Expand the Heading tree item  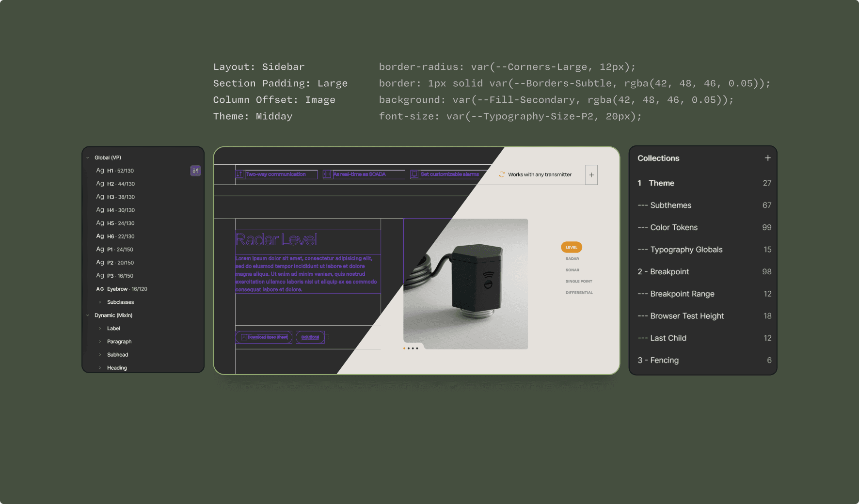tap(100, 368)
